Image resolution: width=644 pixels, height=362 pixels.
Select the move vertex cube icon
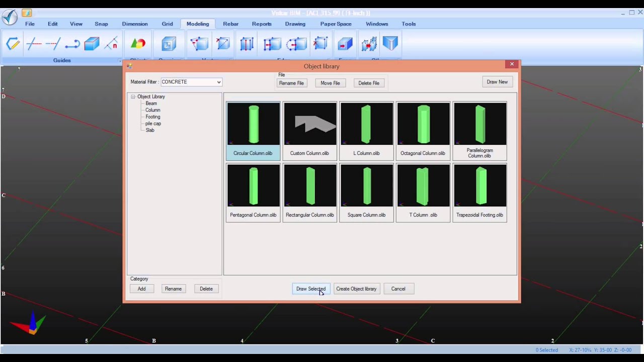pyautogui.click(x=199, y=44)
